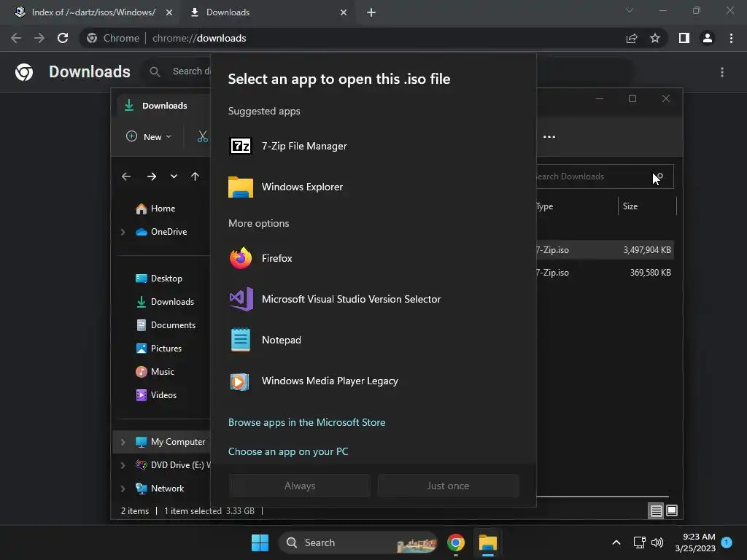Screen dimensions: 747x560
Task: Open recent locations dropdown in Explorer
Action: coord(174,176)
